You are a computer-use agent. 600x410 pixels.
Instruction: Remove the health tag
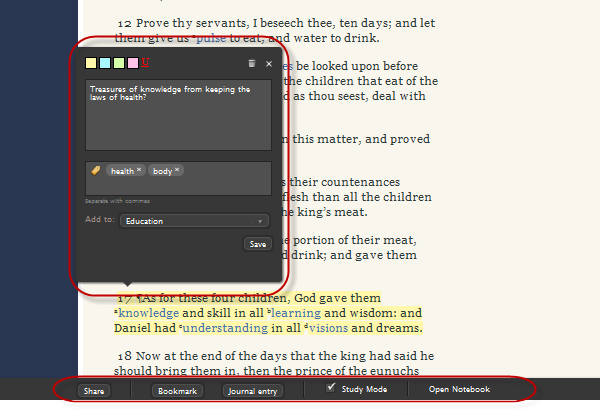click(139, 170)
